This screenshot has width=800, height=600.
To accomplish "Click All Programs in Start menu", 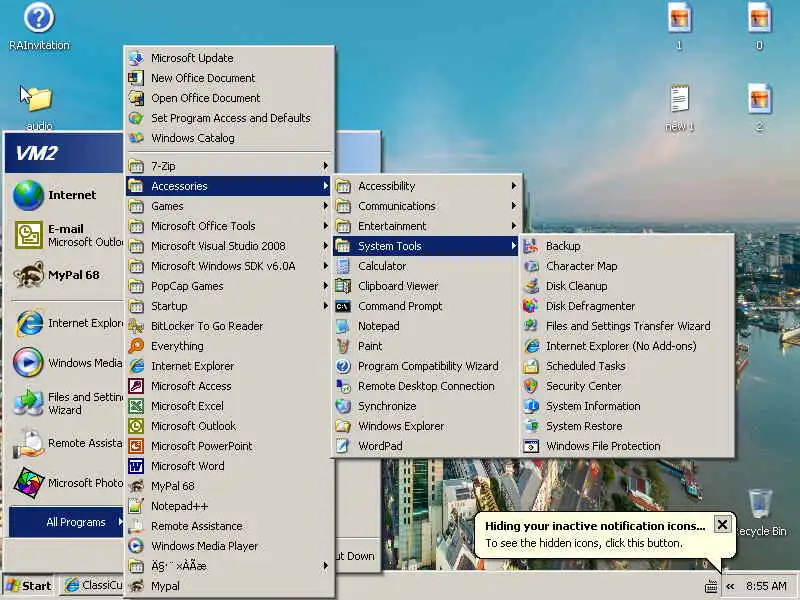I will [66, 522].
